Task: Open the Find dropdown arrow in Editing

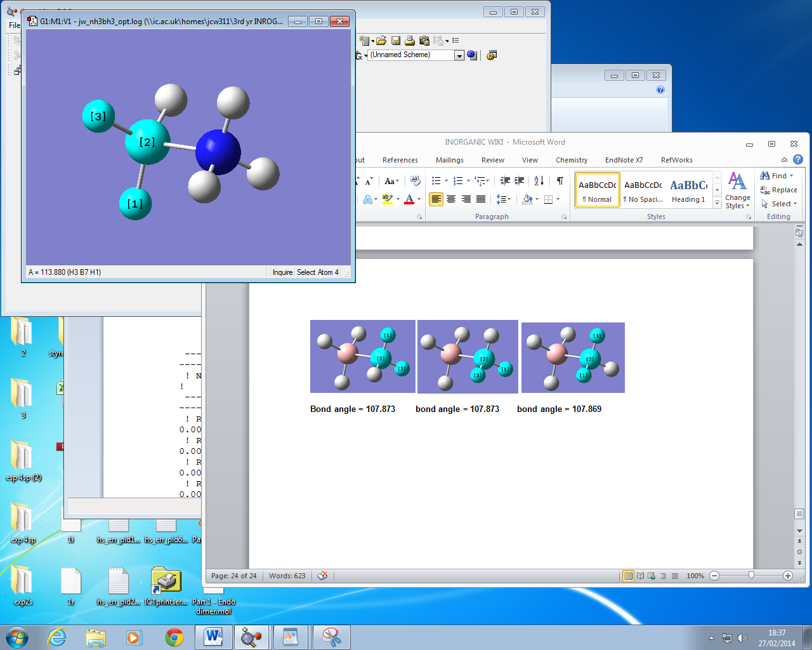Action: coord(791,176)
